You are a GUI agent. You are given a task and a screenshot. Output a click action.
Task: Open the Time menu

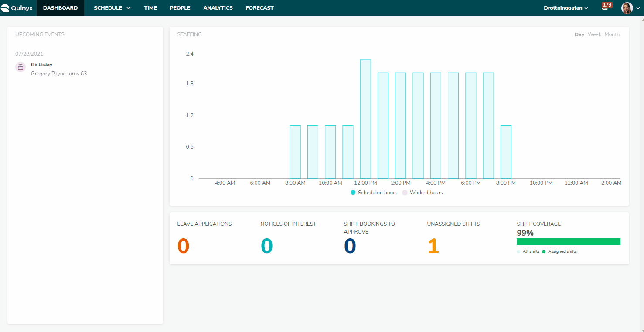tap(150, 8)
